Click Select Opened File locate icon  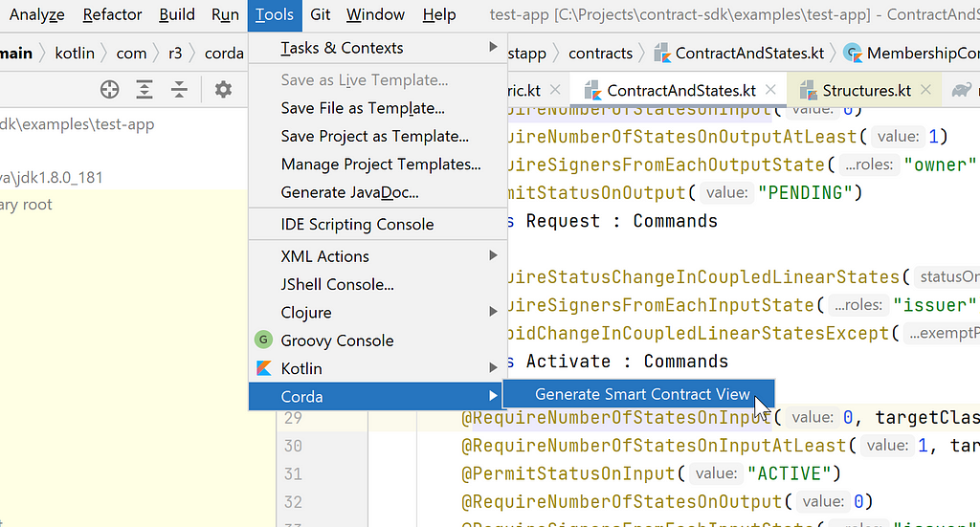click(109, 89)
